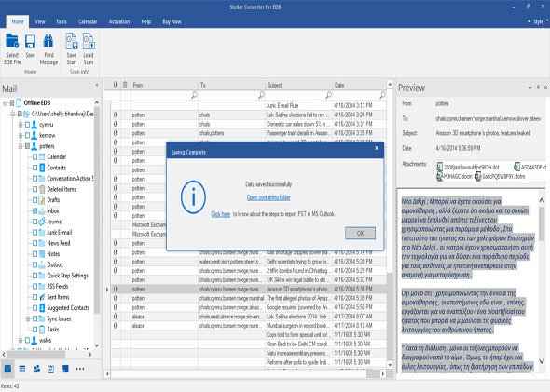Check the Outbox folder checkbox

pos(34,264)
